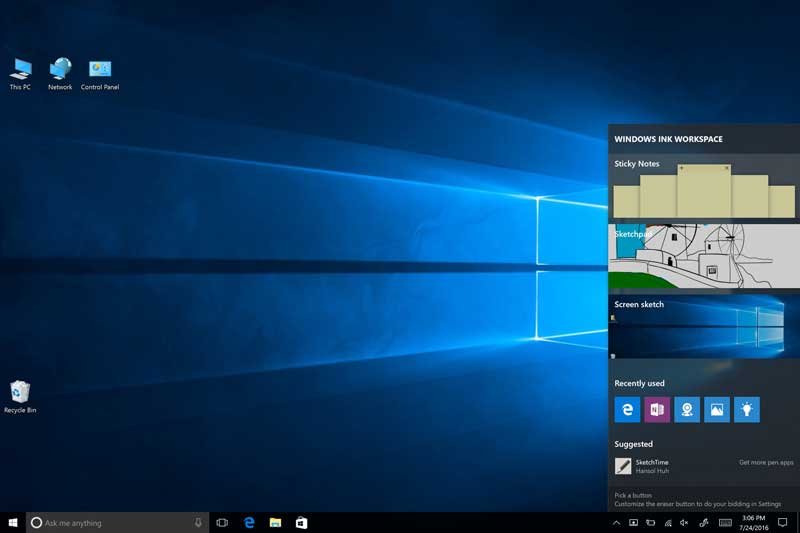Select the Network desktop icon
Screen dimensions: 800x533
point(60,74)
